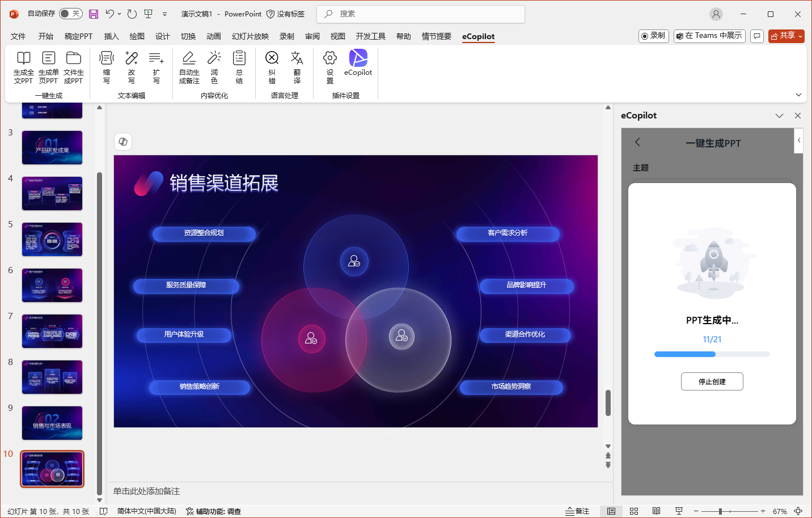This screenshot has height=518, width=812.
Task: Open the 翻译 translate tool
Action: pos(297,58)
